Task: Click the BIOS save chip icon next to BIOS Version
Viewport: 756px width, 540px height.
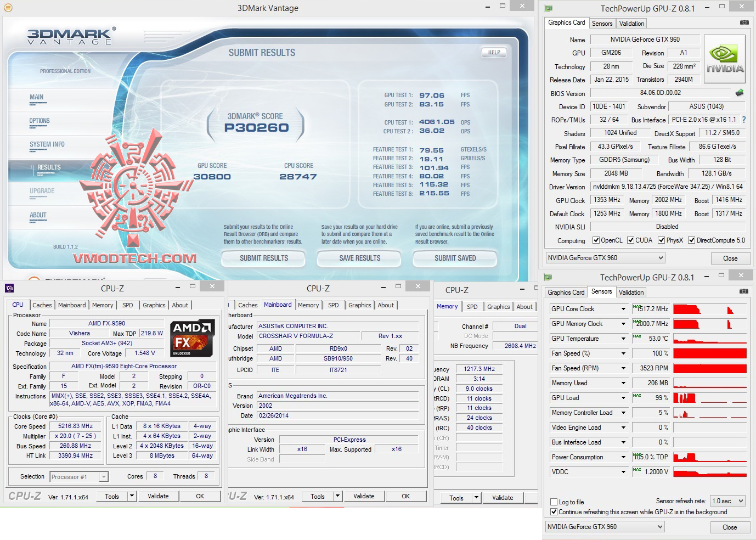Action: [740, 93]
